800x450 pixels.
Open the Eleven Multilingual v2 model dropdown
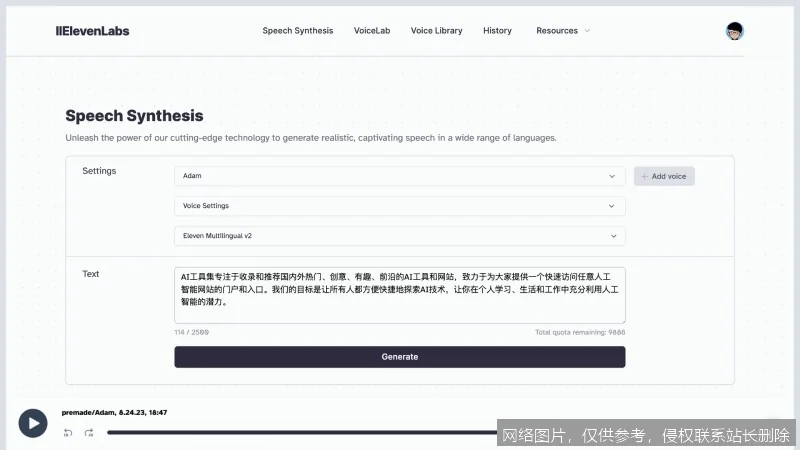(399, 236)
